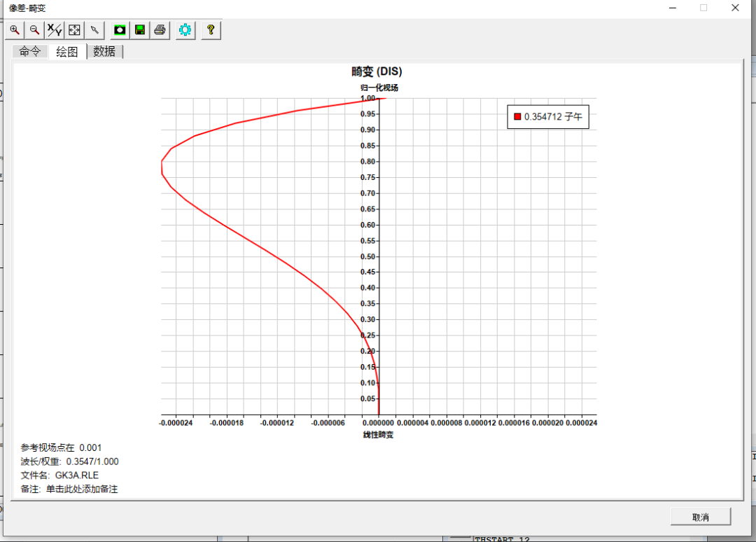
Task: Click the zoom in magnifier icon
Action: tap(15, 30)
